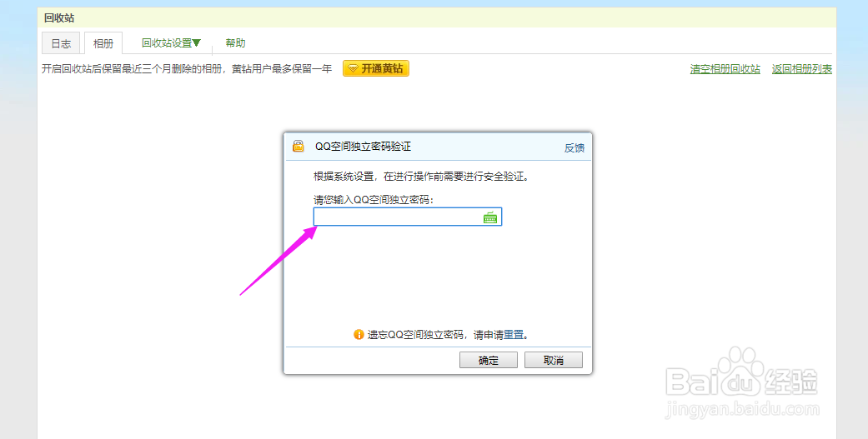This screenshot has height=439, width=868.
Task: Click the 回收站 page heading
Action: tap(59, 18)
